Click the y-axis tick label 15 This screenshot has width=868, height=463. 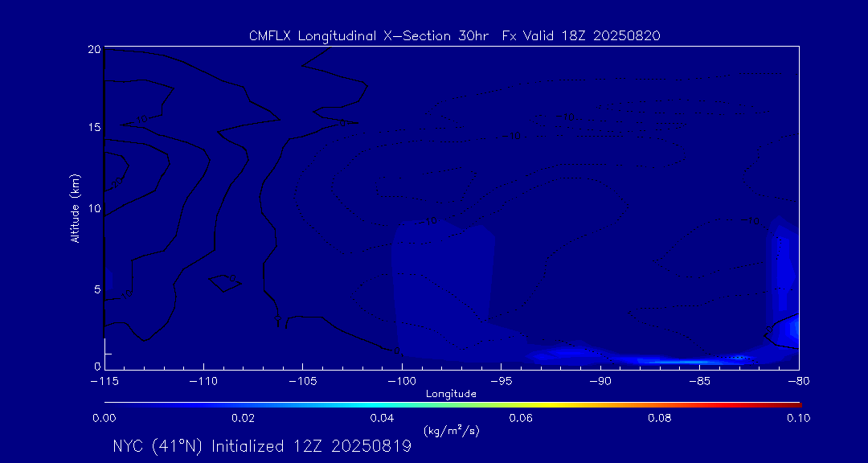pyautogui.click(x=94, y=127)
